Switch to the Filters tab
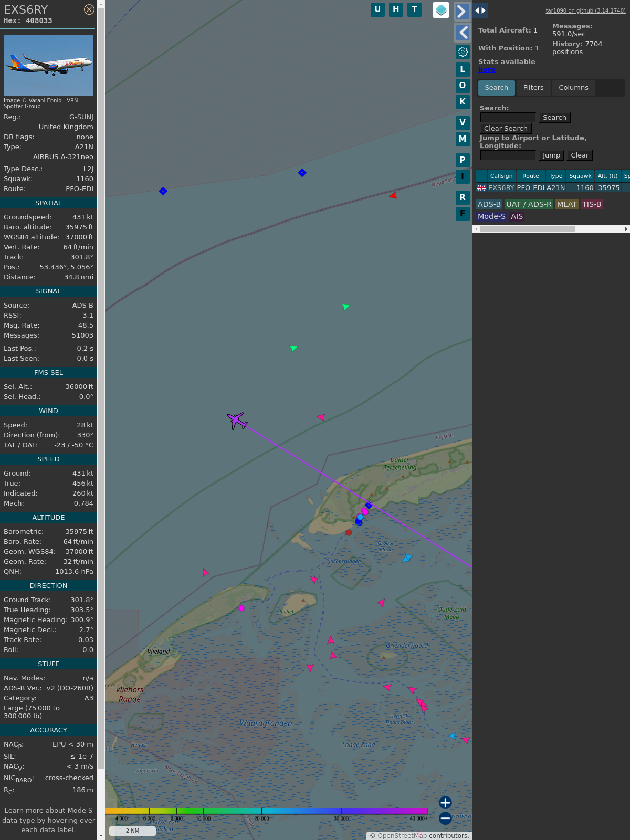Image resolution: width=630 pixels, height=840 pixels. pos(533,88)
